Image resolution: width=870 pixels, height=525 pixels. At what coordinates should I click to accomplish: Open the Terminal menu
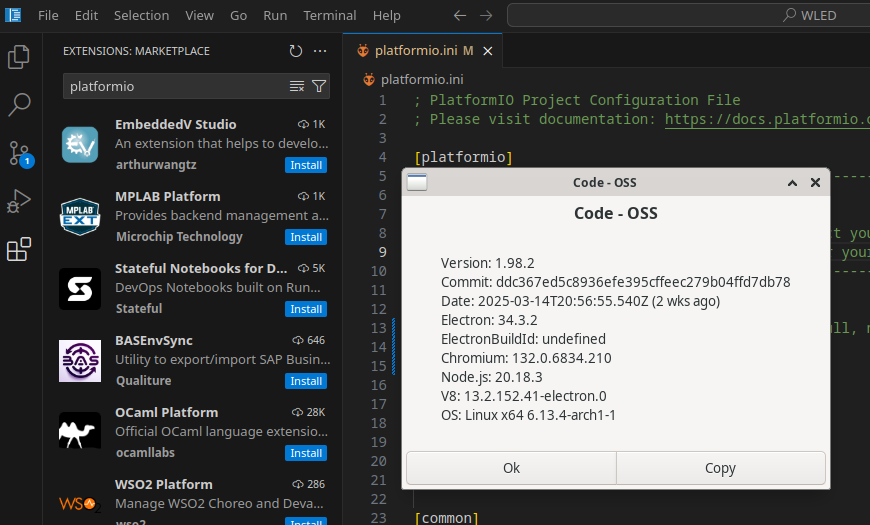(x=330, y=16)
